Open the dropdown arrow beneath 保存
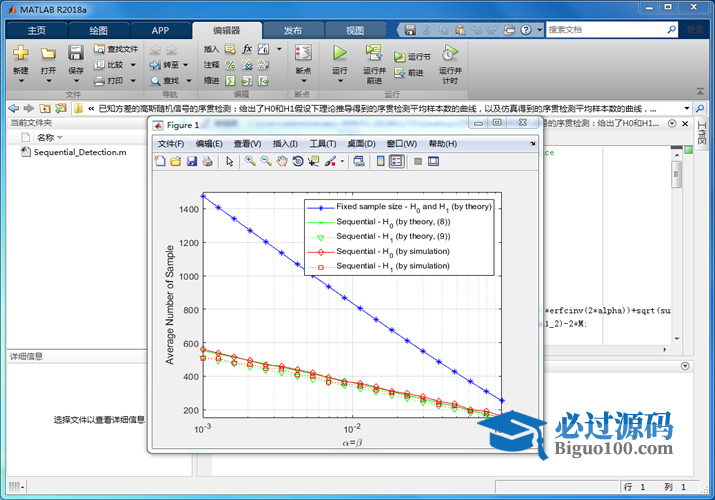Image resolution: width=715 pixels, height=500 pixels. click(x=76, y=81)
